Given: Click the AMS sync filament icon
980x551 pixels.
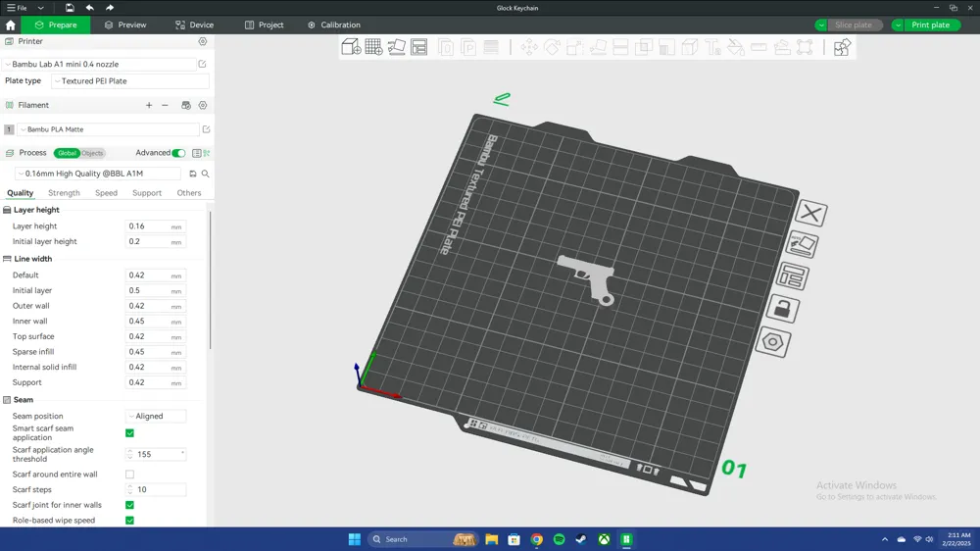Looking at the screenshot, I should point(185,105).
